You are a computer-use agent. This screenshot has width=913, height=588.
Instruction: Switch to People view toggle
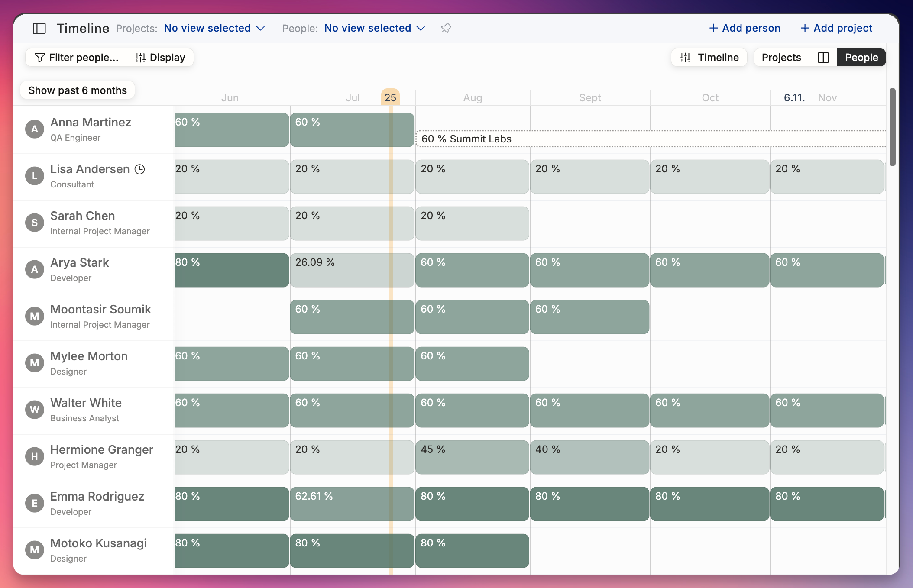(x=861, y=58)
